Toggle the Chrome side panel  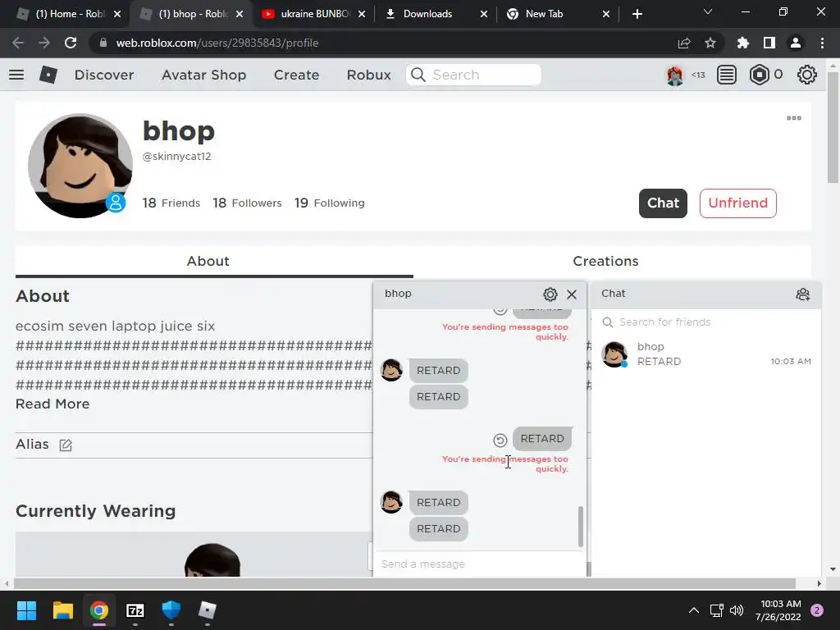[x=769, y=43]
